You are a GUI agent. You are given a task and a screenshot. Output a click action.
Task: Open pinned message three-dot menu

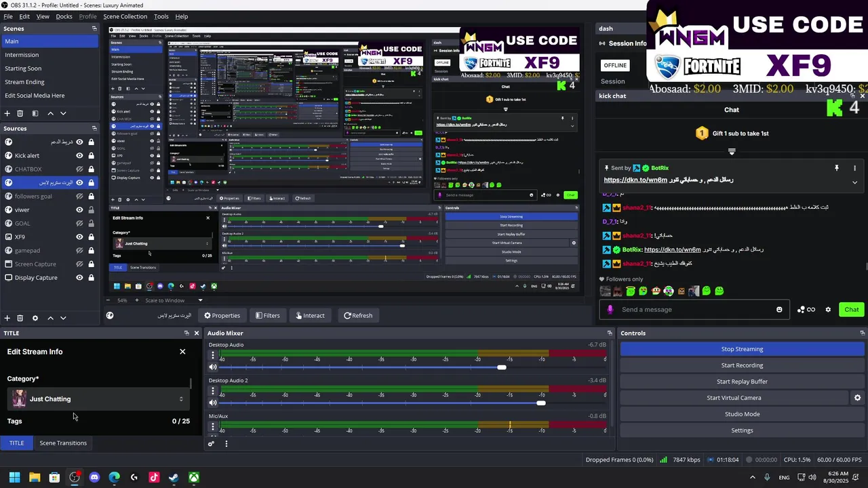coord(854,168)
